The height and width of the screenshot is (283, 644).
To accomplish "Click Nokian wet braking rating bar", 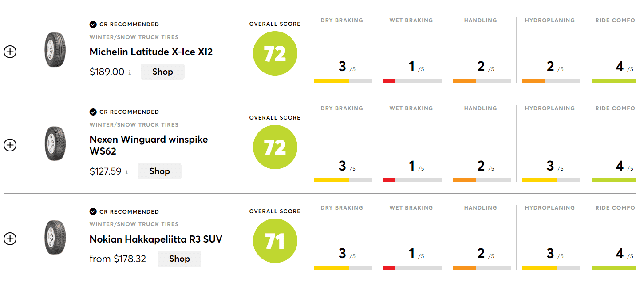I will click(x=412, y=267).
